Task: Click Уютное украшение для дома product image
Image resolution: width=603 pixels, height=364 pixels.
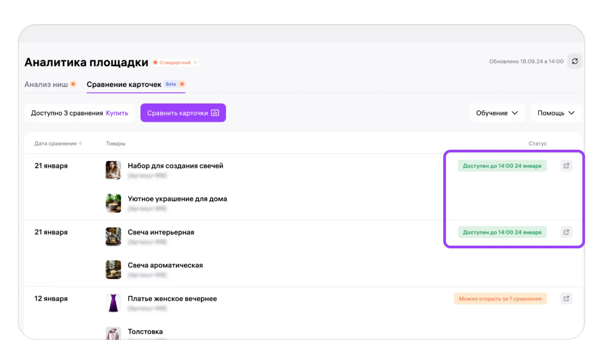Action: (x=113, y=203)
